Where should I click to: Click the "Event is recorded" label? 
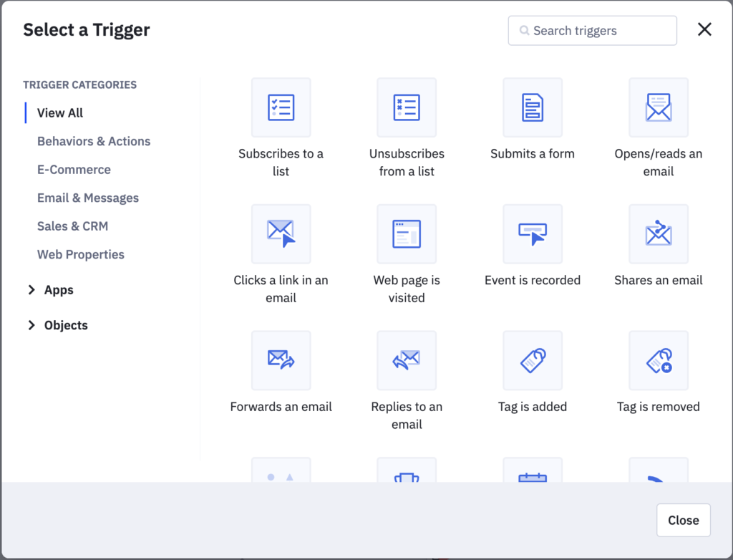tap(533, 280)
